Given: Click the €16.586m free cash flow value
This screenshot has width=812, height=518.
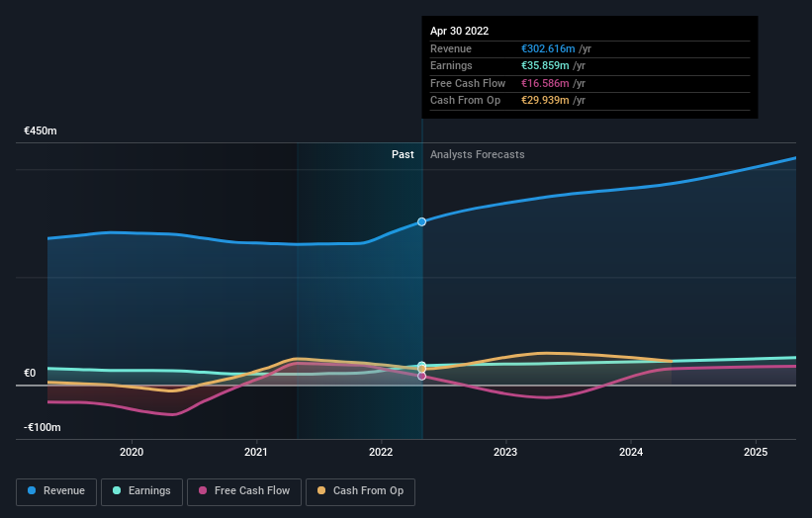Looking at the screenshot, I should pyautogui.click(x=545, y=83).
